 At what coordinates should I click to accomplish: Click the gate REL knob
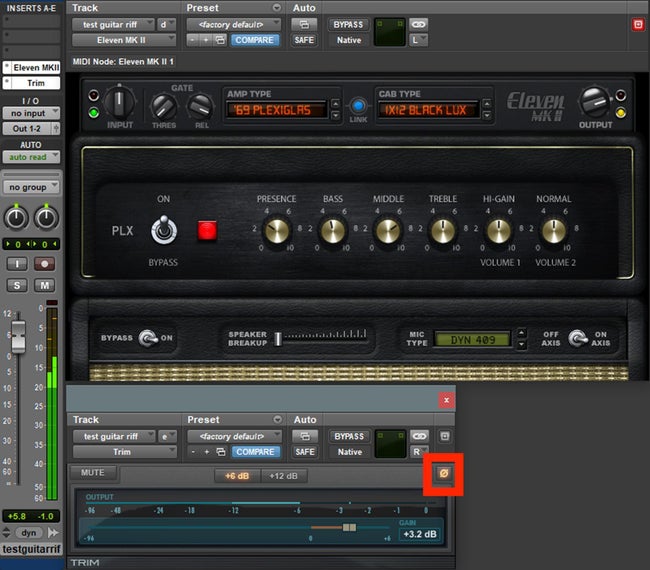click(x=201, y=107)
